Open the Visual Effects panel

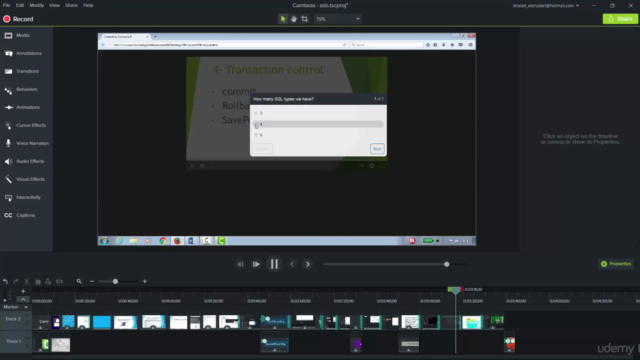[x=30, y=179]
